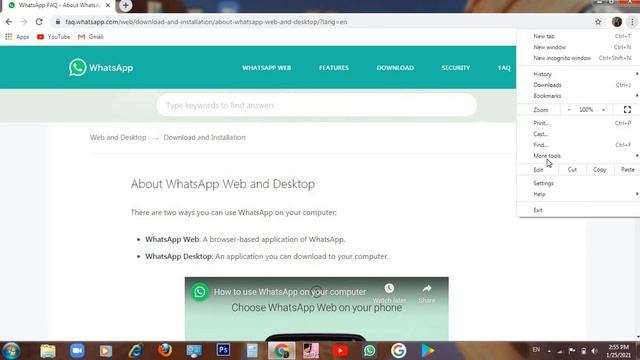Close the WhatsApp FAQ tab
This screenshot has height=360, width=640.
click(108, 5)
